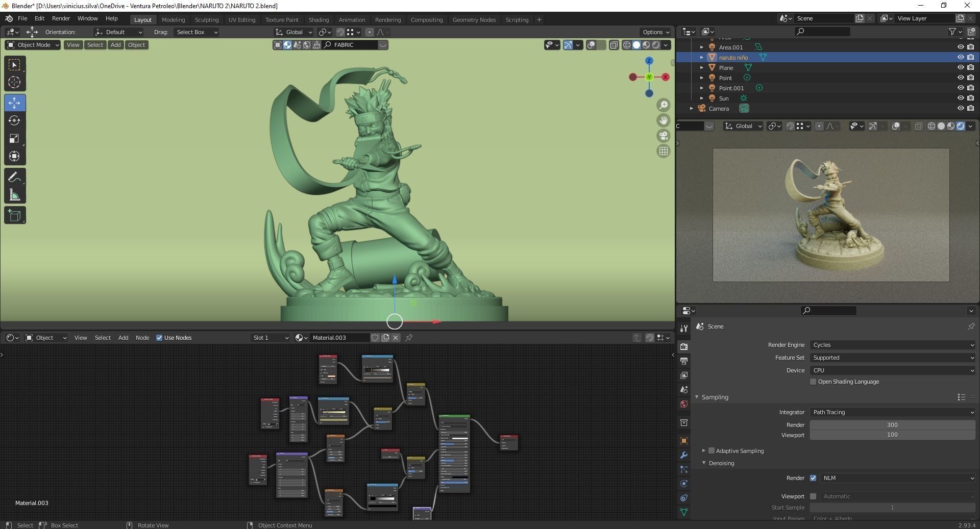The width and height of the screenshot is (980, 529).
Task: Open the NLM denoiser dropdown
Action: tap(898, 478)
